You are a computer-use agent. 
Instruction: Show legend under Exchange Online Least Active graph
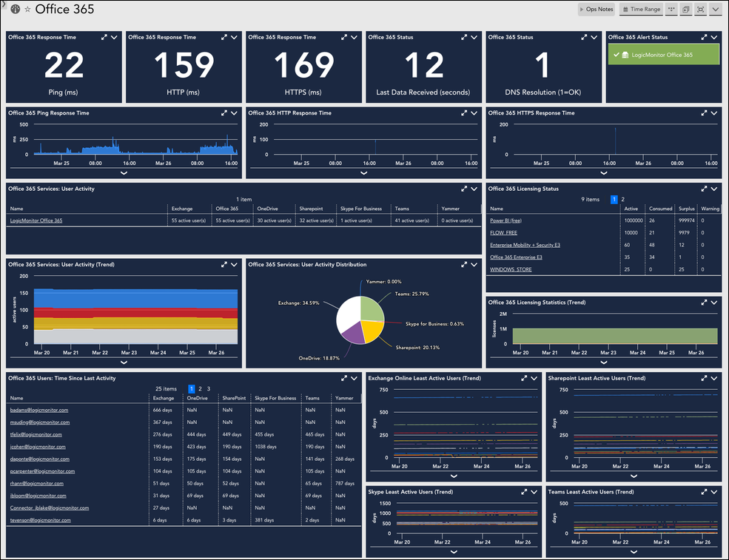pyautogui.click(x=454, y=476)
